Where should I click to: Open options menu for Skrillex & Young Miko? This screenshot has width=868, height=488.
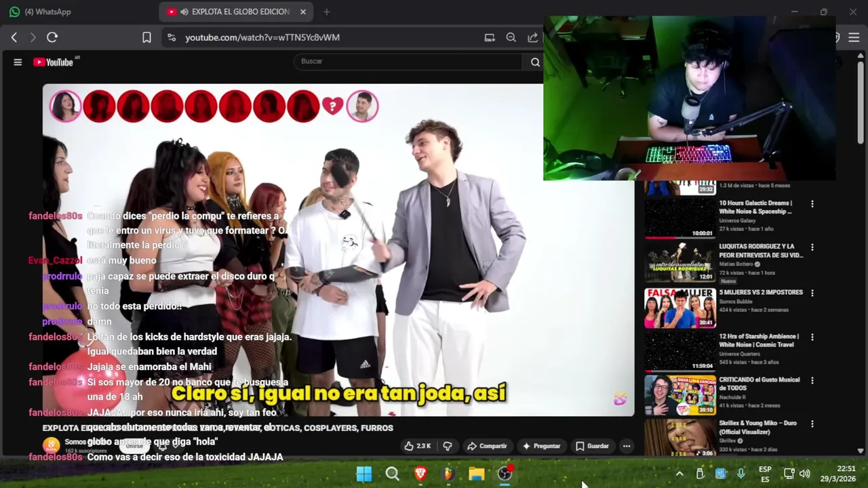[812, 424]
